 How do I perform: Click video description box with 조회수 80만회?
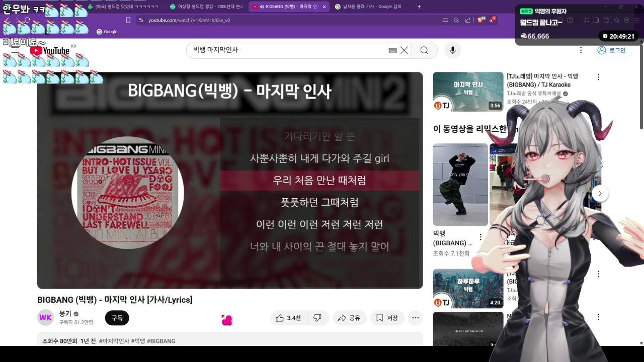point(230,339)
